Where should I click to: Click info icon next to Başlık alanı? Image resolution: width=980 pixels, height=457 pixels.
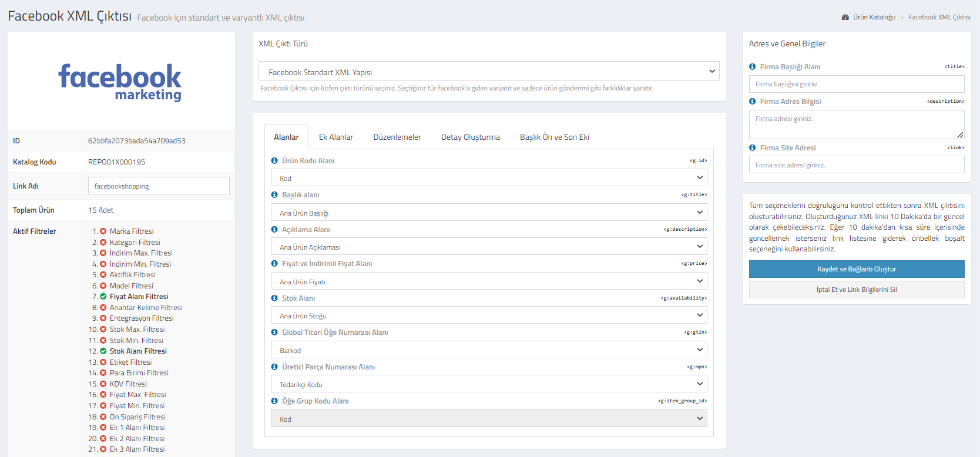click(274, 194)
